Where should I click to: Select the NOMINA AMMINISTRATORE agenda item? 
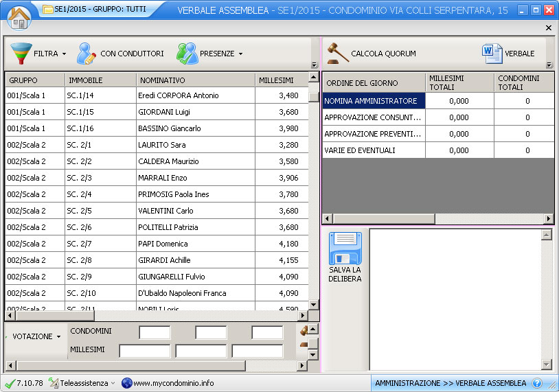tap(374, 101)
